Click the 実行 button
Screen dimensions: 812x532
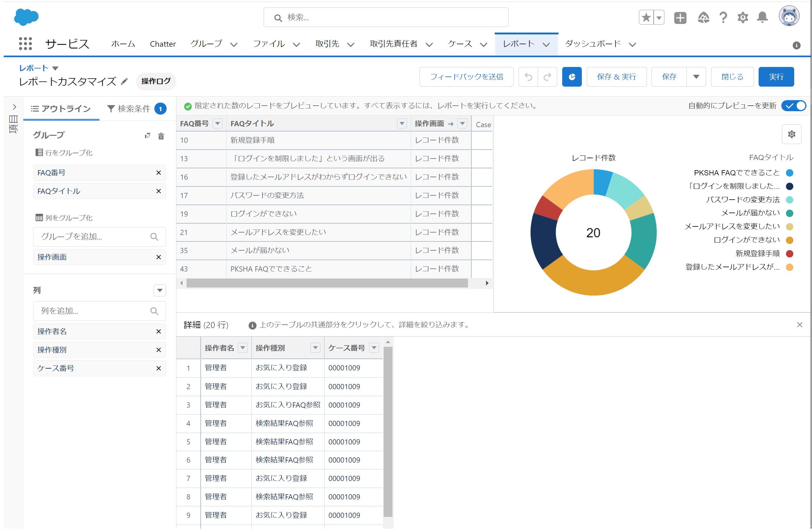tap(776, 77)
